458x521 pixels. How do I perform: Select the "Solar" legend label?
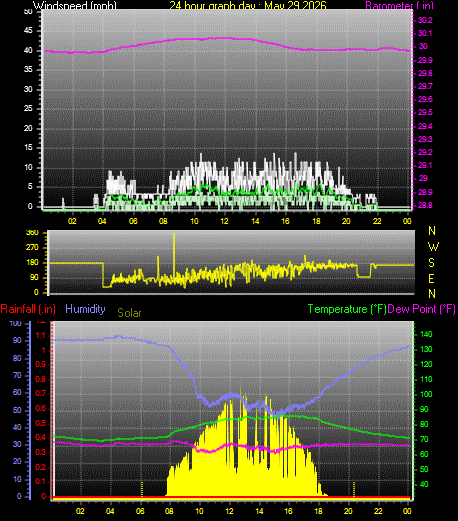(x=129, y=313)
